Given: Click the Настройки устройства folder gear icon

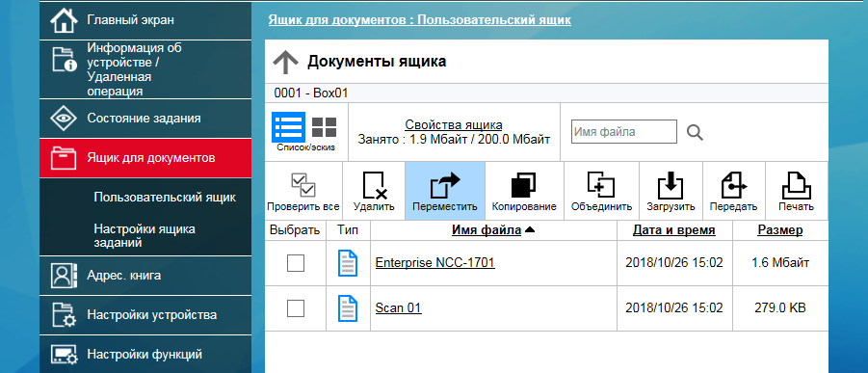Looking at the screenshot, I should tap(65, 315).
